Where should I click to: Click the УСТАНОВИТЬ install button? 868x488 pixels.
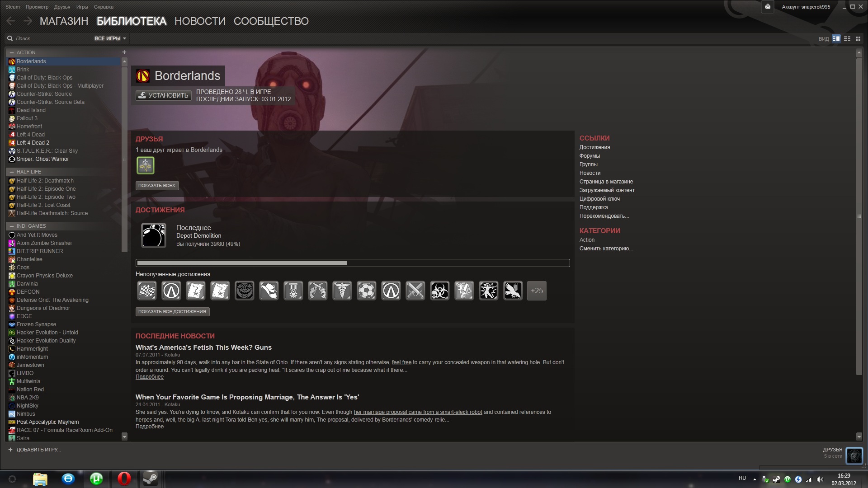[x=164, y=95]
